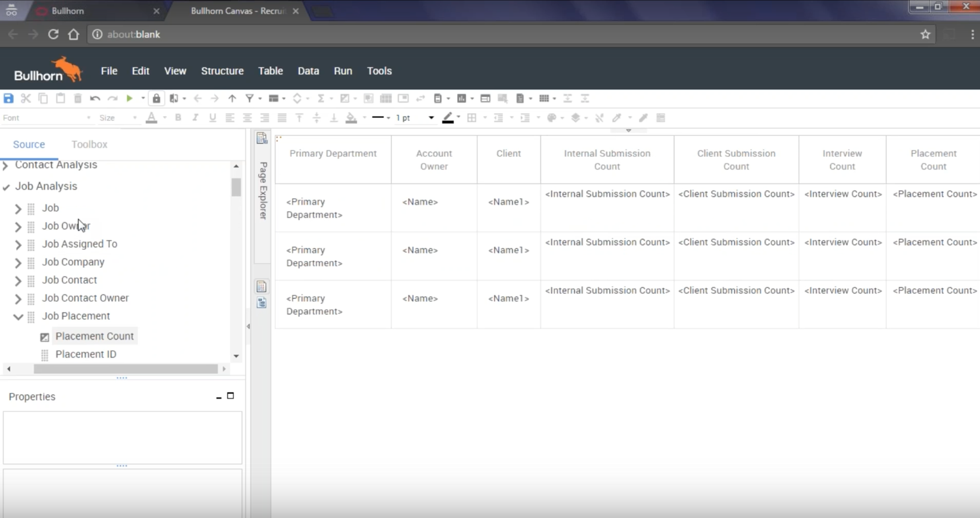Viewport: 980px width, 518px height.
Task: Click the Save report icon
Action: (8, 99)
